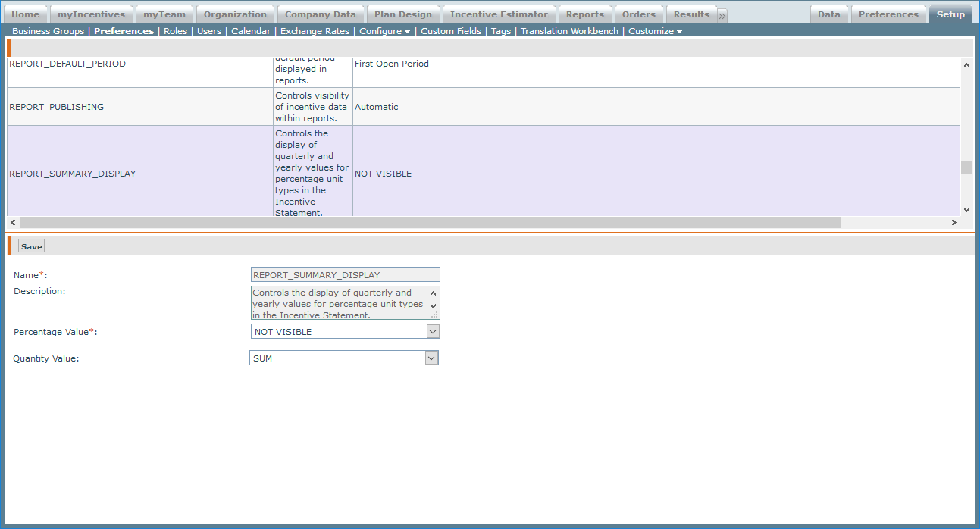Expand the Configure submenu
This screenshot has height=529, width=980.
pyautogui.click(x=384, y=31)
